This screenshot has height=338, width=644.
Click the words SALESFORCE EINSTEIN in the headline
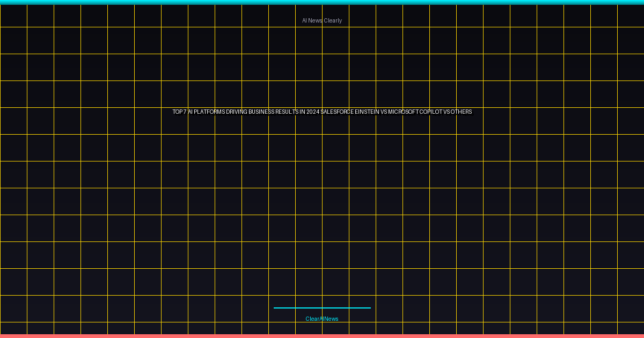coord(350,112)
